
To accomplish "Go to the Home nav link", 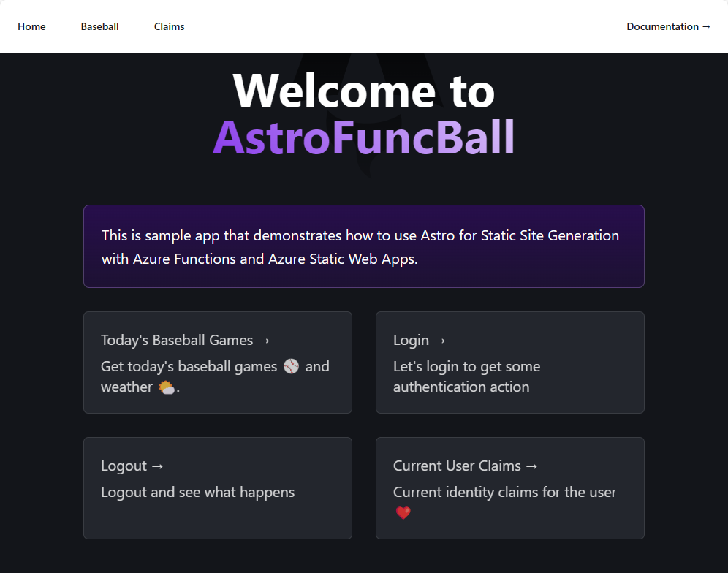I will (31, 26).
